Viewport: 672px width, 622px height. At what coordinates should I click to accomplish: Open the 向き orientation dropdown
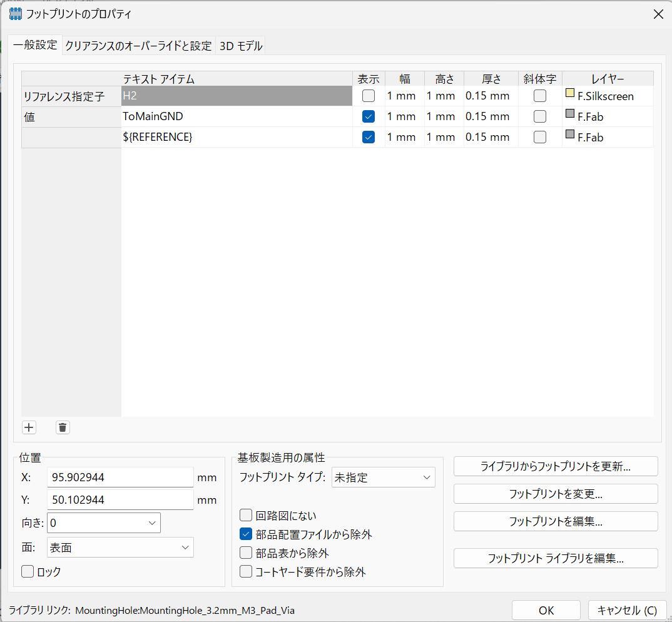[x=104, y=523]
